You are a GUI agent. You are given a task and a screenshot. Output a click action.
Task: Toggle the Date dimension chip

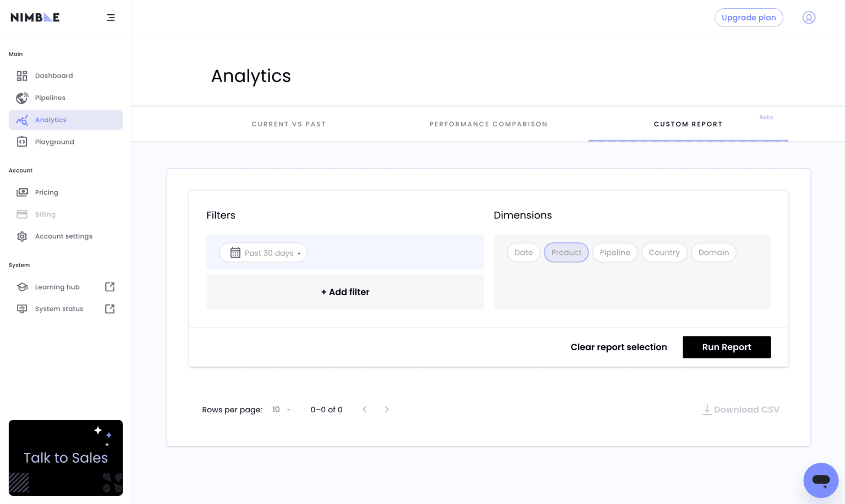tap(524, 253)
